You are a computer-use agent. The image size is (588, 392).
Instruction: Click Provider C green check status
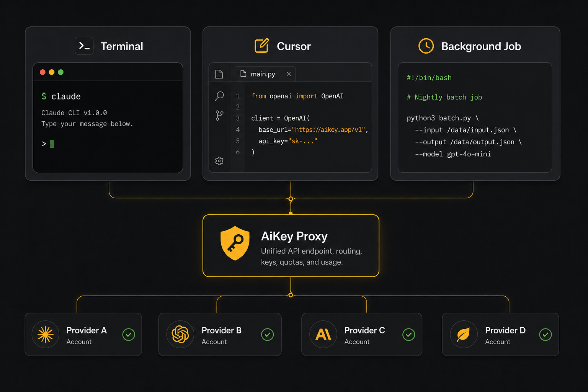pos(409,335)
